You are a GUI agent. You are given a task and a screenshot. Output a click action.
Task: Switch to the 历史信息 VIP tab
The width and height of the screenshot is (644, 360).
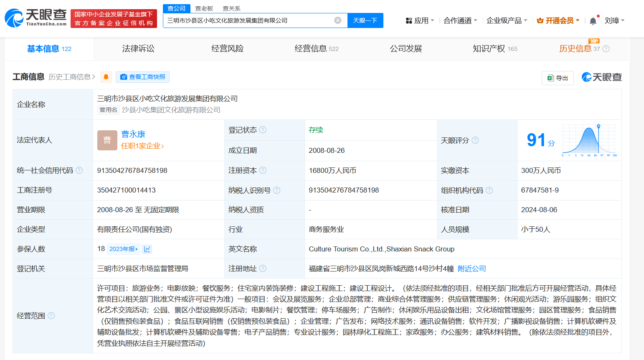[x=584, y=49]
